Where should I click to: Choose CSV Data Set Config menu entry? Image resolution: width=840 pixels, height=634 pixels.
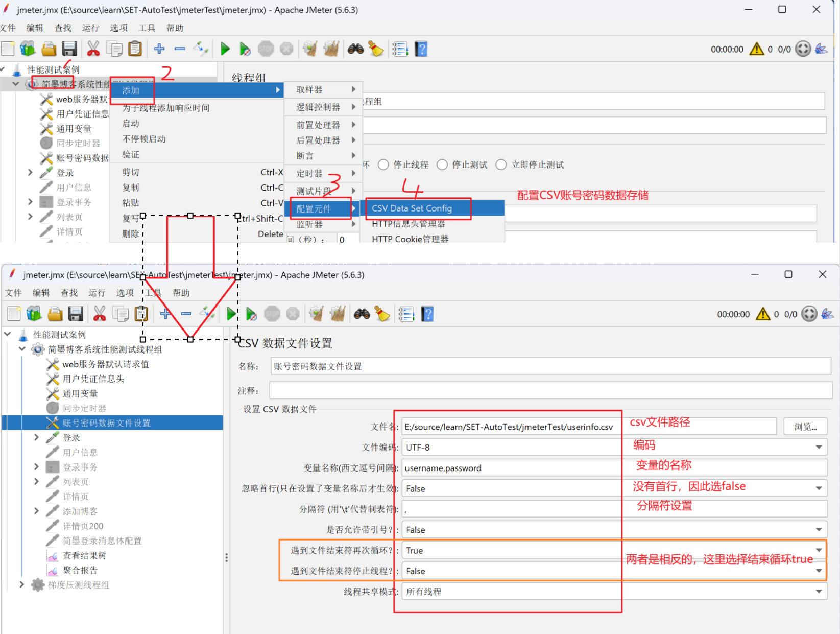pyautogui.click(x=433, y=208)
